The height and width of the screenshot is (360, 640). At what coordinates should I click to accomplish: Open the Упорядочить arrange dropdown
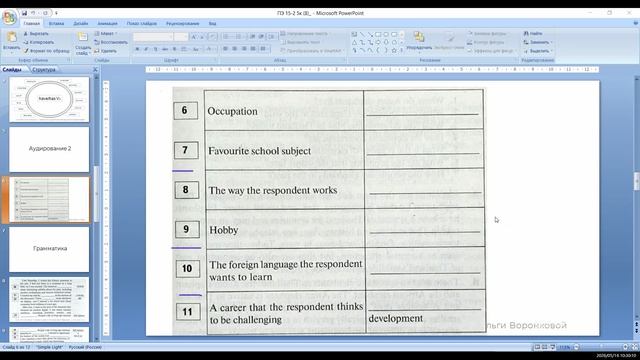419,42
